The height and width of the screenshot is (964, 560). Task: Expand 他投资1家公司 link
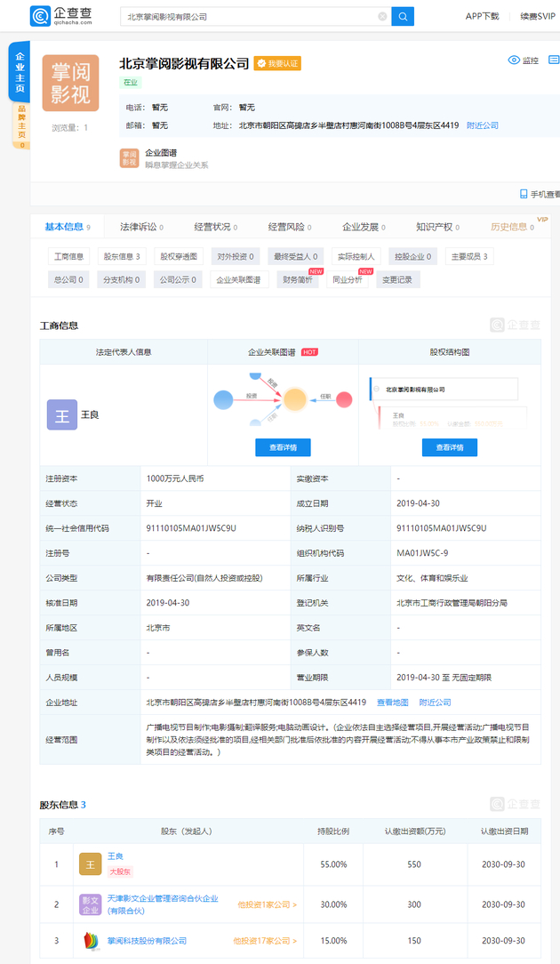pos(267,904)
